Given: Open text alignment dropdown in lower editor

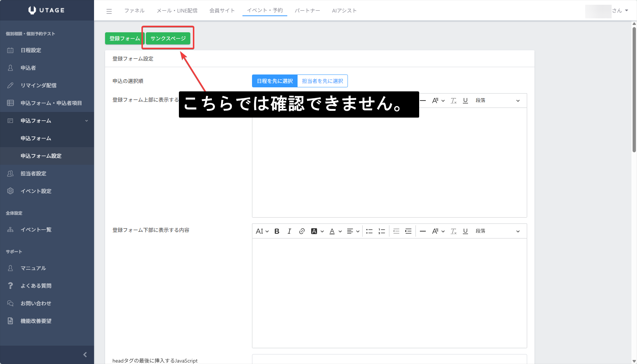Looking at the screenshot, I should tap(353, 231).
